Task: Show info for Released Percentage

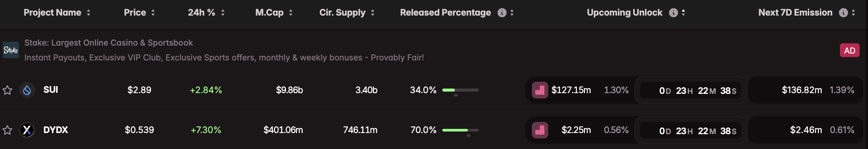Action: click(502, 13)
